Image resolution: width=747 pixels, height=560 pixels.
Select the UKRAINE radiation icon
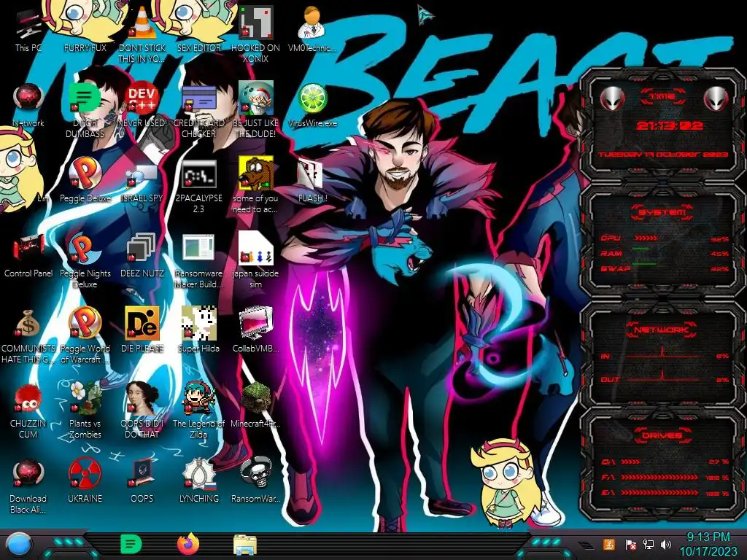[x=85, y=473]
